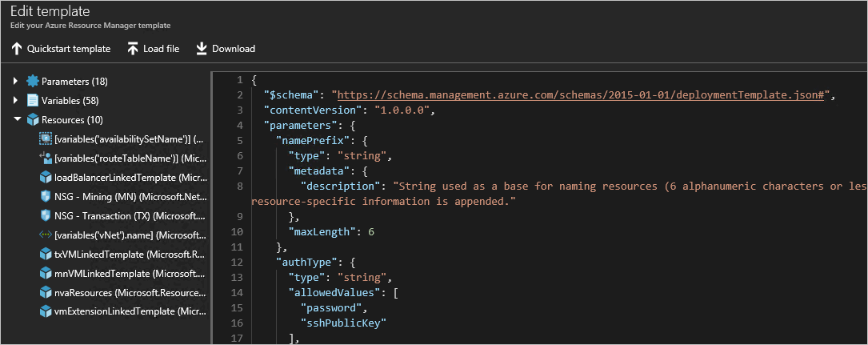Click the Resources cube icon
The image size is (868, 345).
tap(34, 119)
